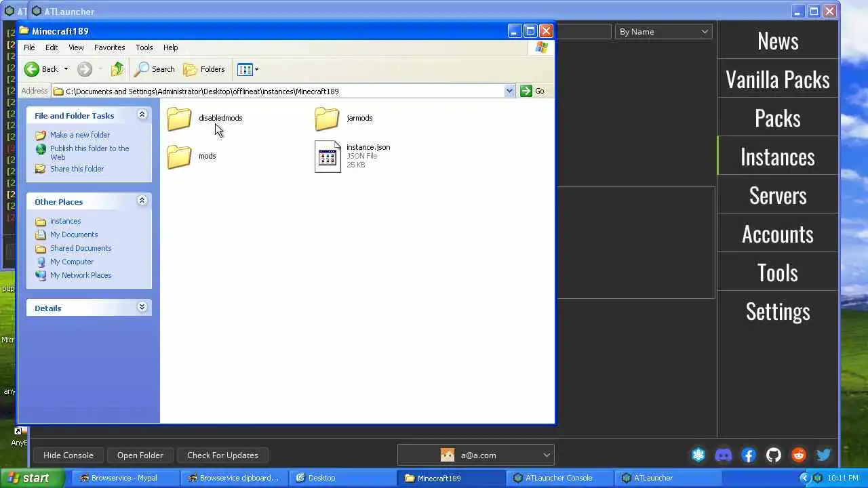Image resolution: width=868 pixels, height=488 pixels.
Task: Open Search in Explorer toolbar
Action: [155, 69]
